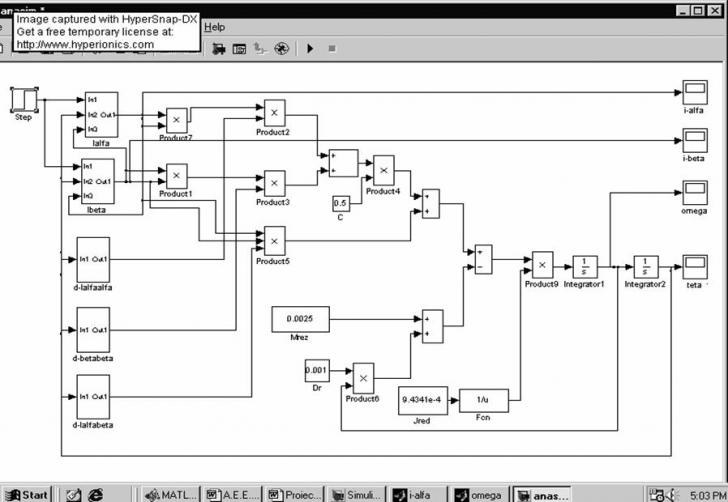Viewport: 728px width, 502px height.
Task: Start the simulation with the play button
Action: click(x=311, y=48)
